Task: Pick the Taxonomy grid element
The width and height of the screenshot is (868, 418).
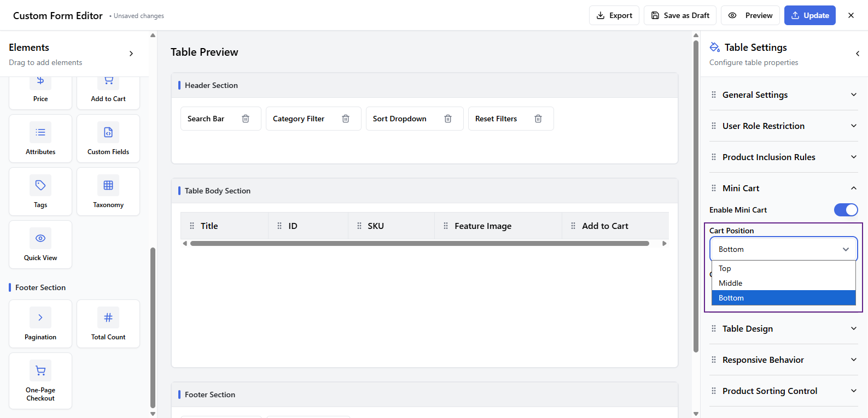Action: 108,191
